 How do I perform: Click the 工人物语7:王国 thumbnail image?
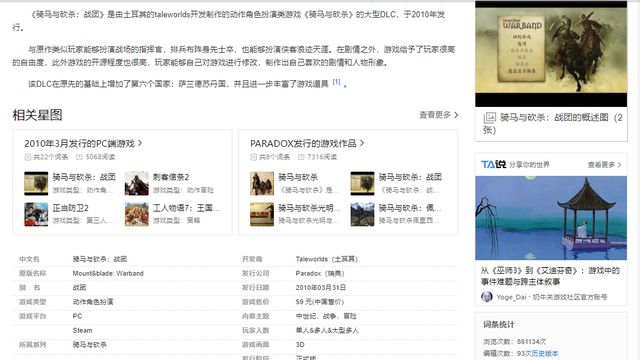[x=136, y=214]
